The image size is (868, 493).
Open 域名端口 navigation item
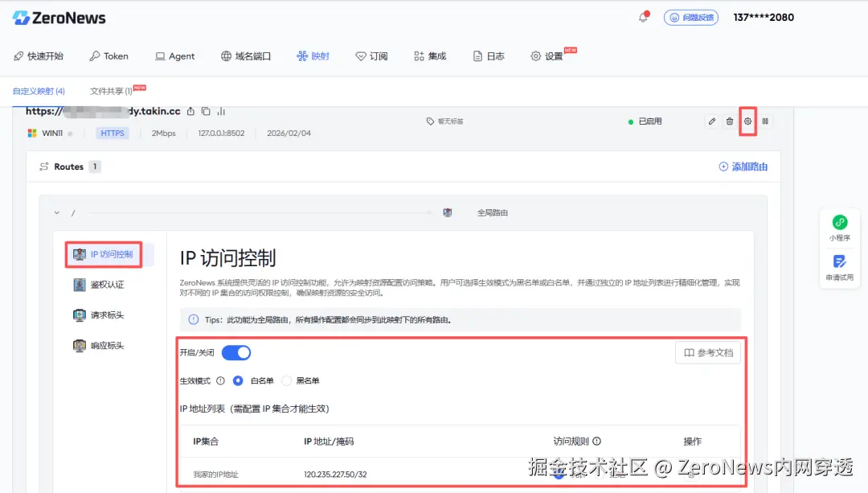pos(246,56)
